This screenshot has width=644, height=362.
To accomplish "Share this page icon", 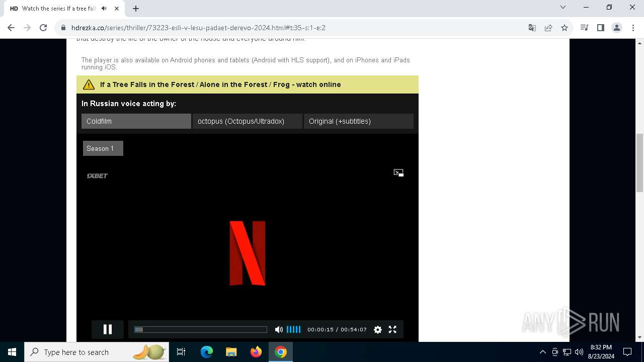I will click(x=548, y=28).
